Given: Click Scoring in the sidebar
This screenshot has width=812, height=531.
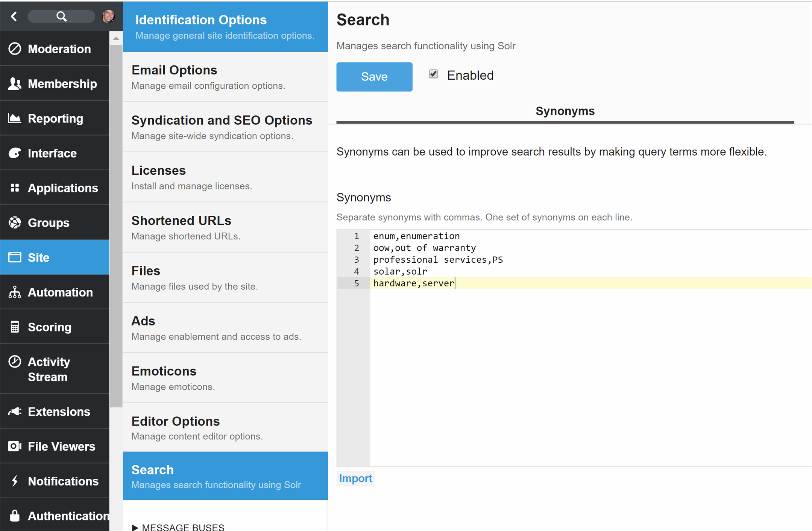Looking at the screenshot, I should [x=55, y=327].
